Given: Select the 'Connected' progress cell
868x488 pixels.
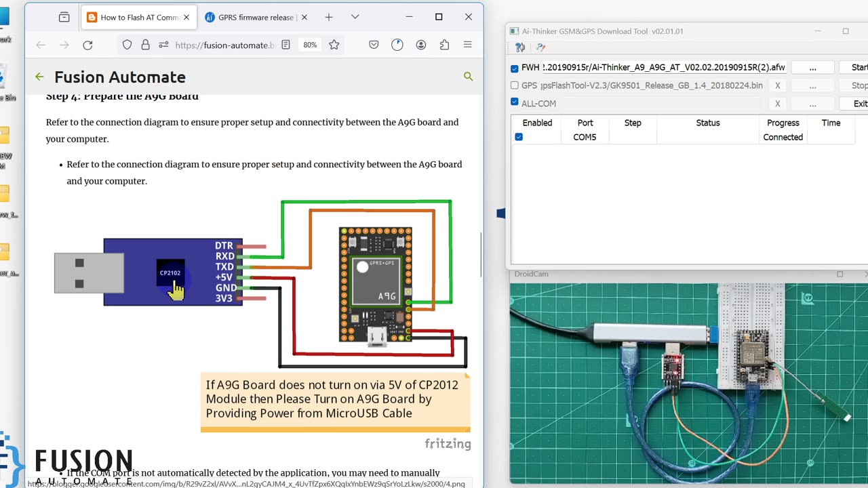Looking at the screenshot, I should (783, 137).
